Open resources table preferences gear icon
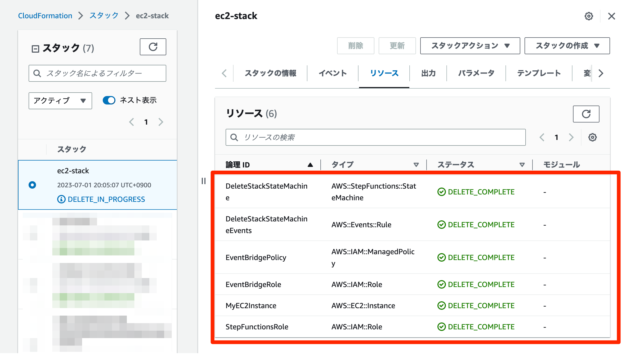This screenshot has height=364, width=627. (x=593, y=137)
